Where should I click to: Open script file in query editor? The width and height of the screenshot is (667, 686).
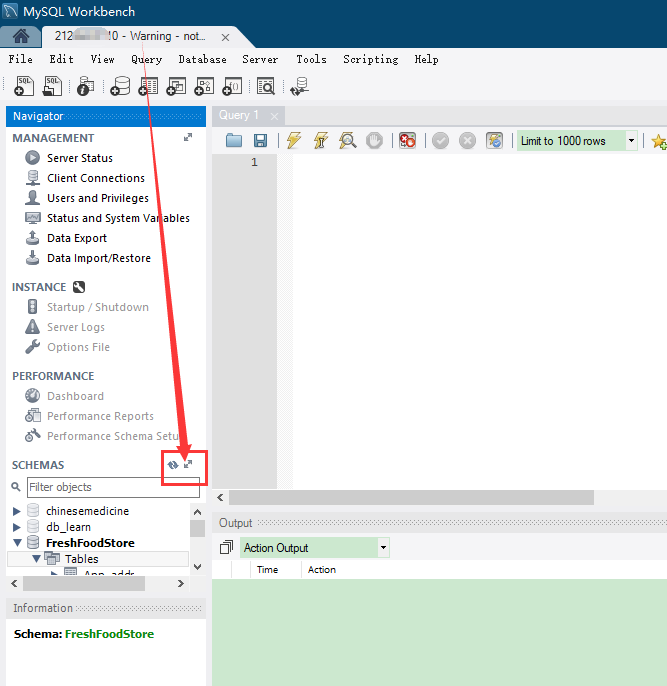coord(234,141)
